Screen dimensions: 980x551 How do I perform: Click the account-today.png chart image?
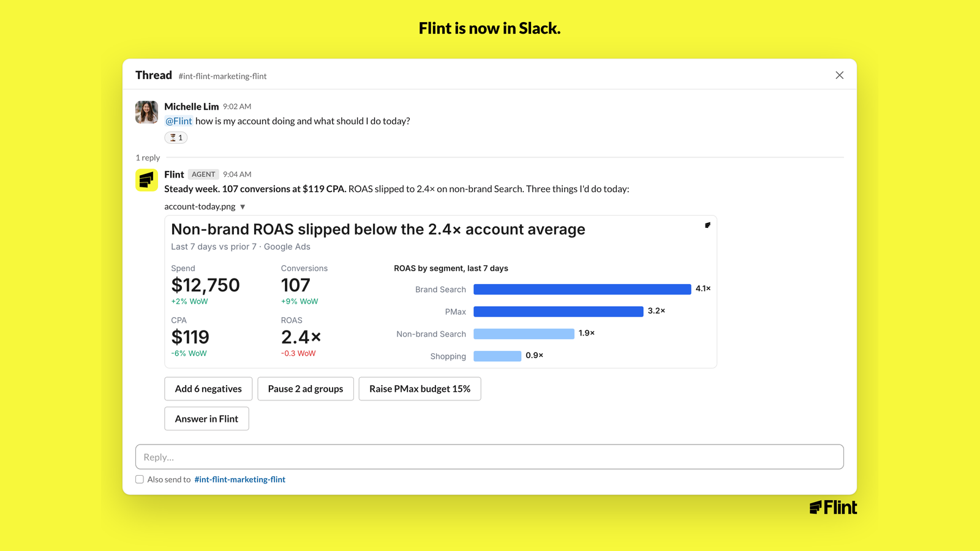[440, 291]
